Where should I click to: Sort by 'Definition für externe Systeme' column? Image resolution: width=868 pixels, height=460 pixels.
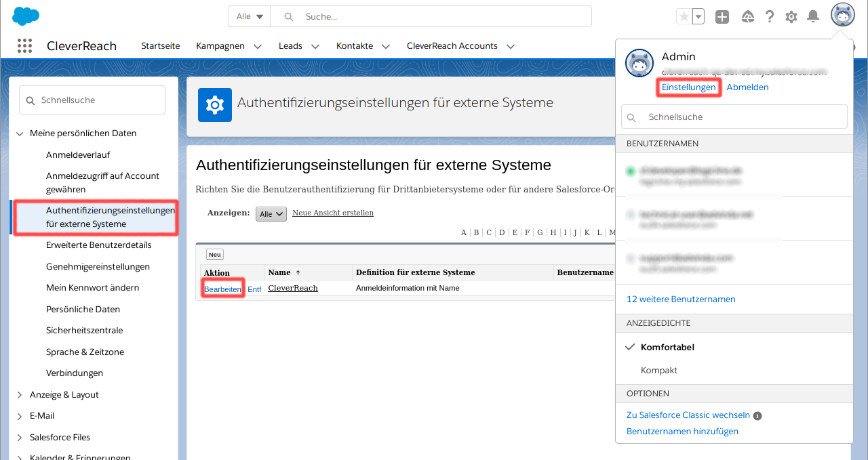point(415,272)
